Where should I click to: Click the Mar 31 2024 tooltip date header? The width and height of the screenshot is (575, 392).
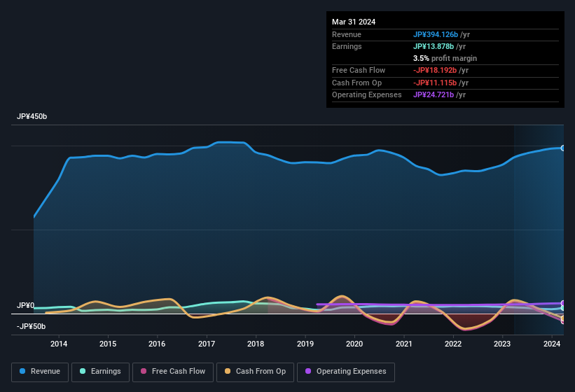click(354, 22)
